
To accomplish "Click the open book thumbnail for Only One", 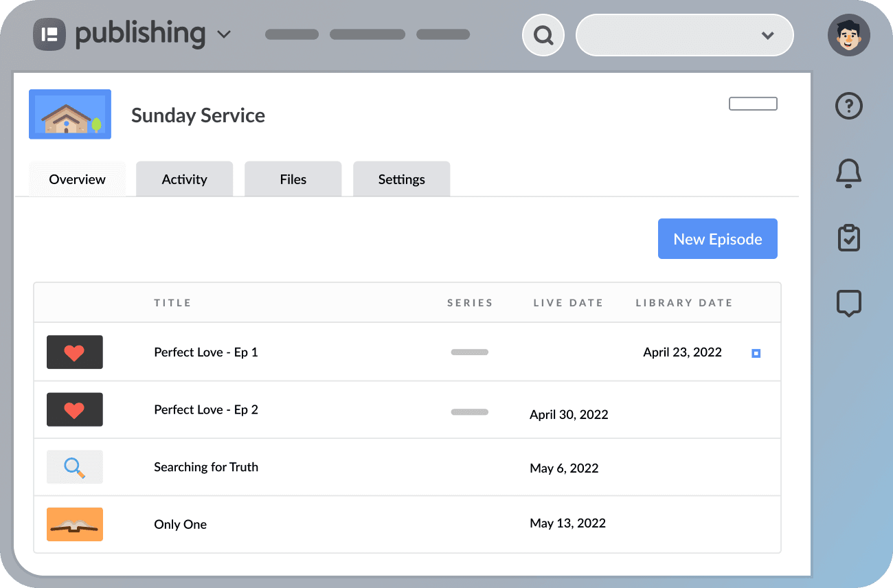I will pos(74,523).
